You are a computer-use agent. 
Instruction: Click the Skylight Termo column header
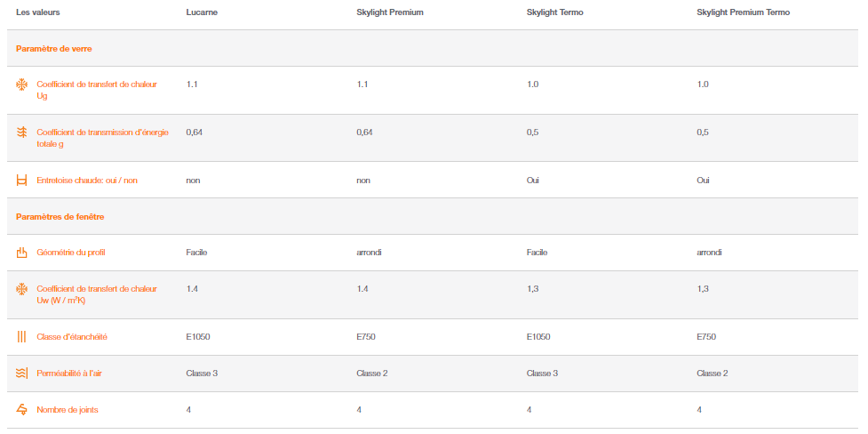554,12
